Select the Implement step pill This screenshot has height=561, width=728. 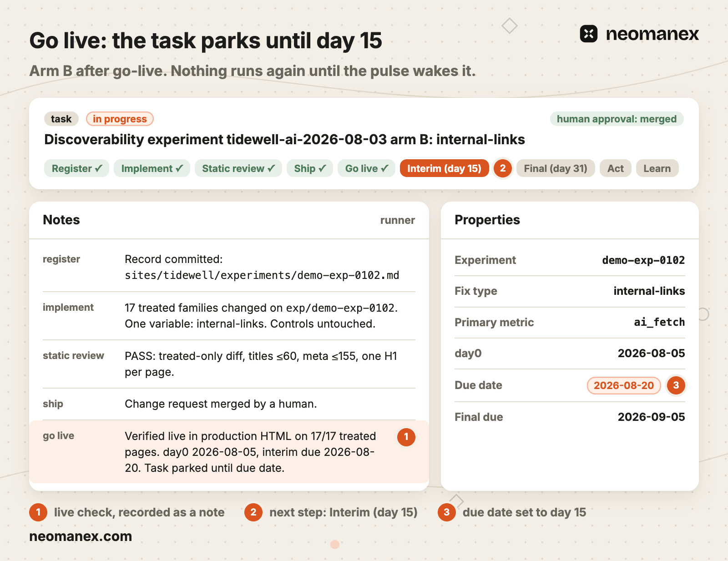pos(152,168)
